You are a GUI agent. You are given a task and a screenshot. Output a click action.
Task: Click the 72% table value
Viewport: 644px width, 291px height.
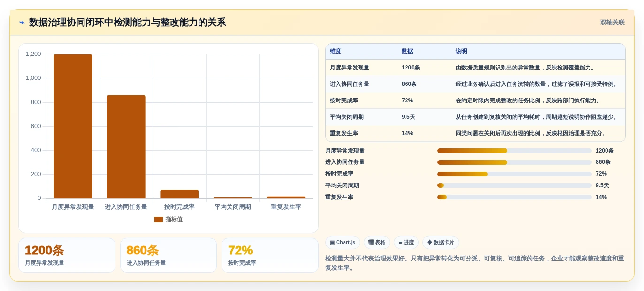[407, 100]
